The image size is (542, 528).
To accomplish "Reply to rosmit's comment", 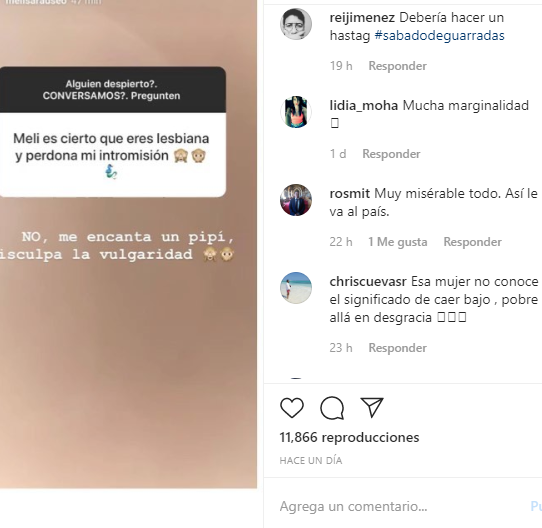I will 473,242.
